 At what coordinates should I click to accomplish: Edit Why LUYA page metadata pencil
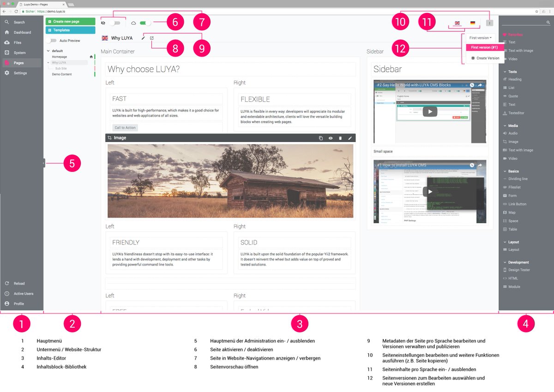coord(143,38)
